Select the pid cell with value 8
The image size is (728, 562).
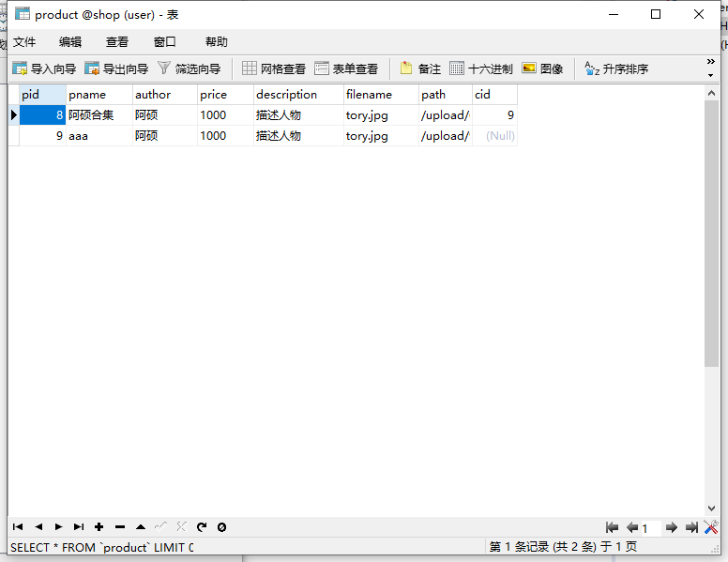[43, 114]
